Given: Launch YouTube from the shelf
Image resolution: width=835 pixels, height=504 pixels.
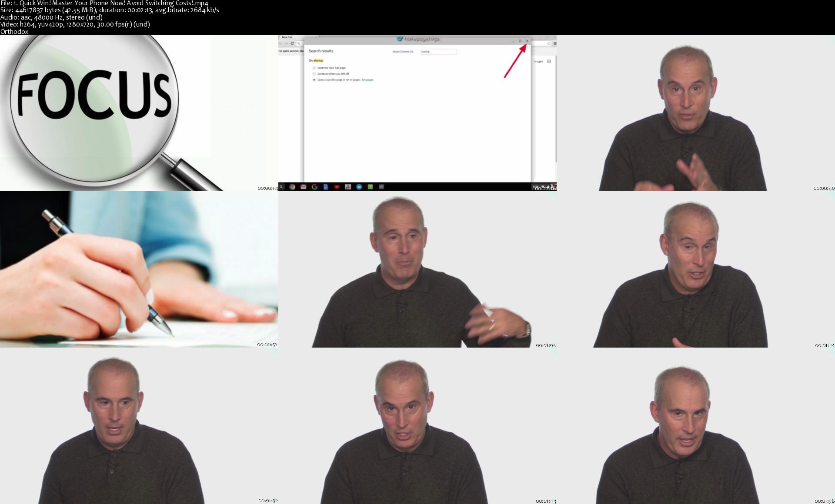Looking at the screenshot, I should (337, 187).
